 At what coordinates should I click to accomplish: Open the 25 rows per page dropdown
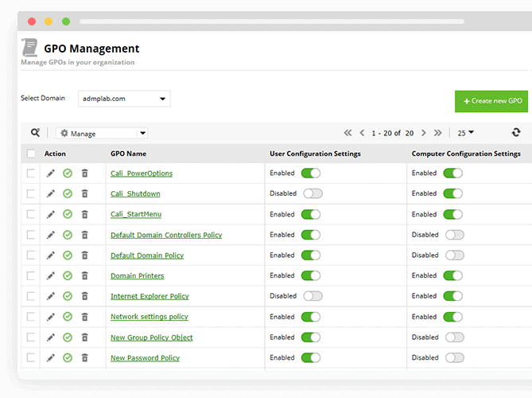click(465, 133)
